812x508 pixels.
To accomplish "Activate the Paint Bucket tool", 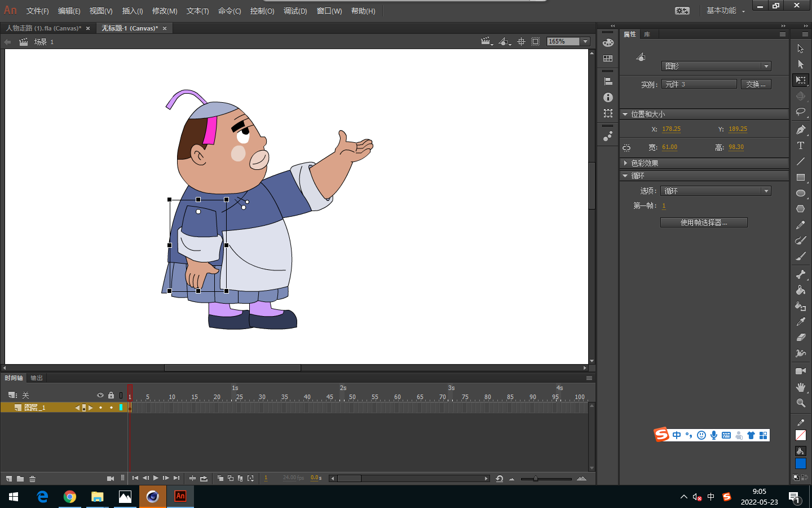I will tap(800, 290).
